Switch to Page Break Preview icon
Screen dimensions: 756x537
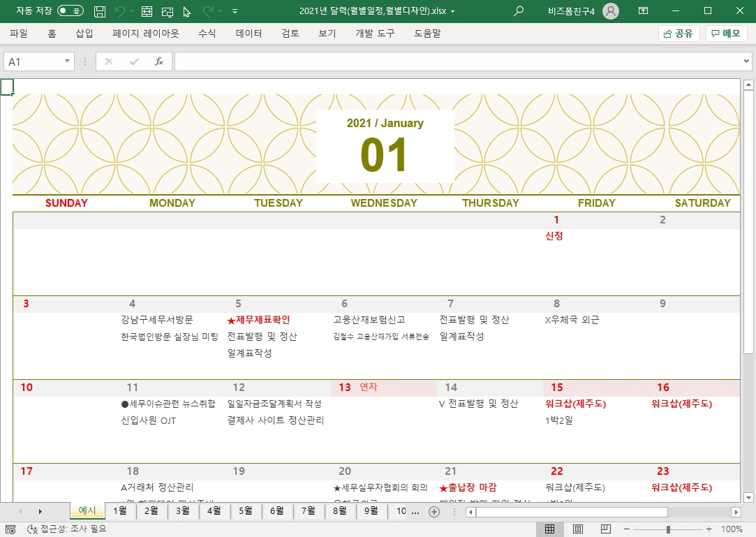click(x=606, y=529)
